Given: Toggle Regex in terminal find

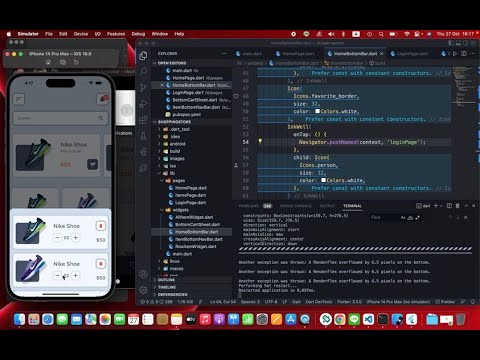Looking at the screenshot, I should click(418, 217).
